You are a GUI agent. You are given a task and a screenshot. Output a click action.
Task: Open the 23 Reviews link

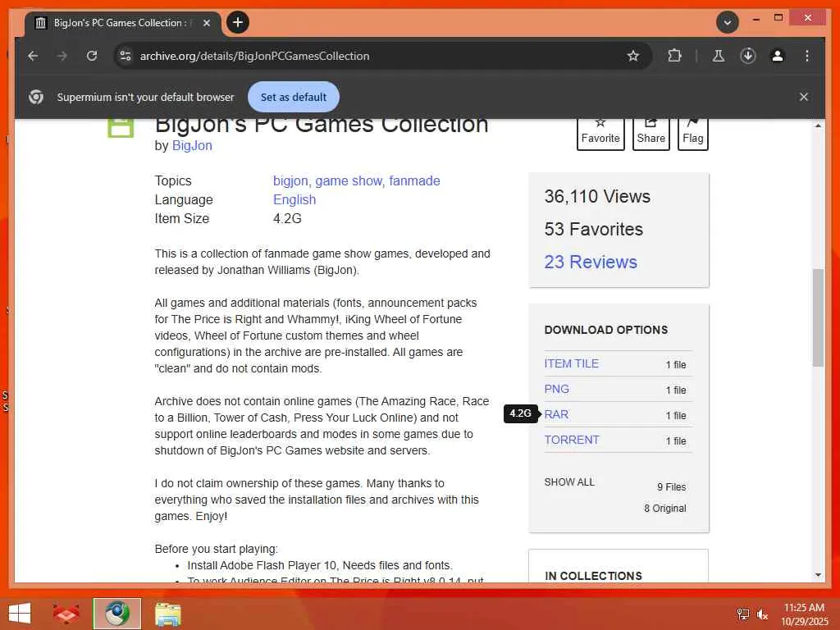pos(591,262)
